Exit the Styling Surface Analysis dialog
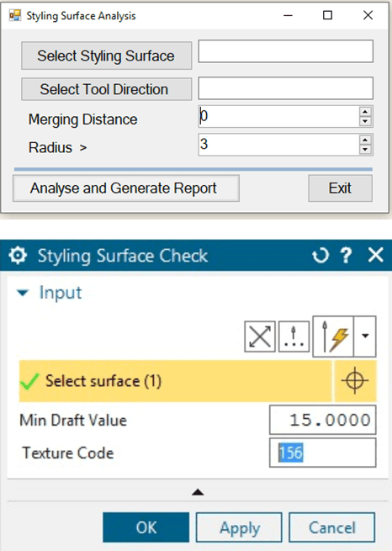The height and width of the screenshot is (551, 392). [340, 188]
